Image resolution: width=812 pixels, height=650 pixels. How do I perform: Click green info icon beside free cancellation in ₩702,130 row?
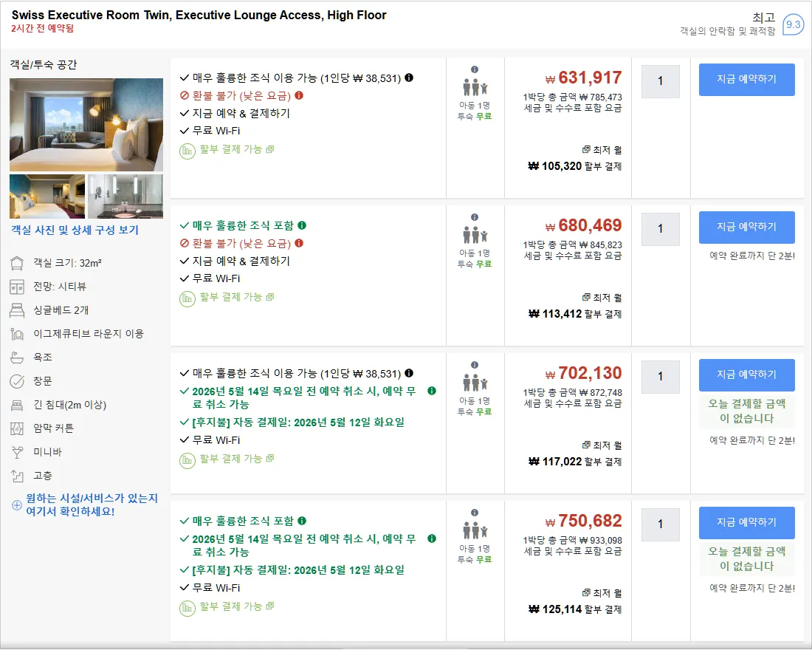(x=432, y=391)
